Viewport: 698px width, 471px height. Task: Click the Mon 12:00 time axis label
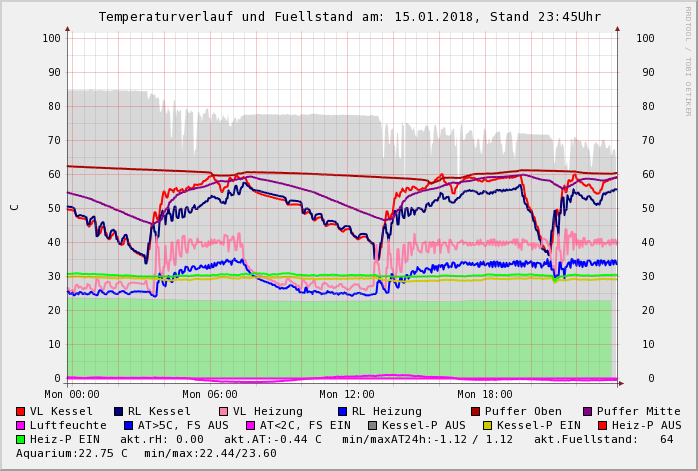tap(347, 394)
